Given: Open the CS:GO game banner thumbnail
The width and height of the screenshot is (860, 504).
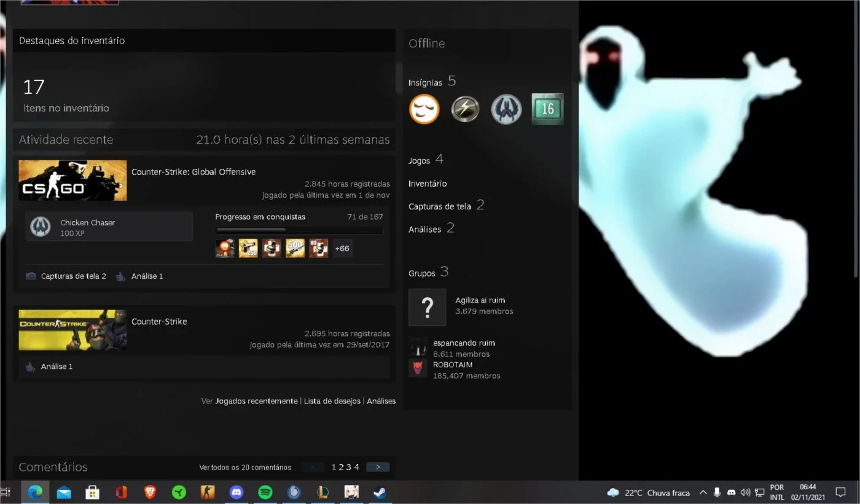Looking at the screenshot, I should pos(72,180).
